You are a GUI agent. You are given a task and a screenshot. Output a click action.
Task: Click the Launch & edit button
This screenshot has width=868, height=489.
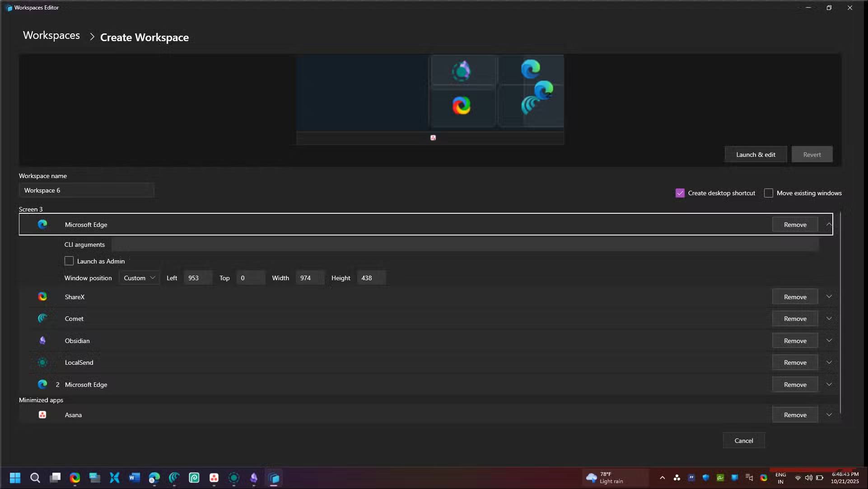(x=756, y=154)
